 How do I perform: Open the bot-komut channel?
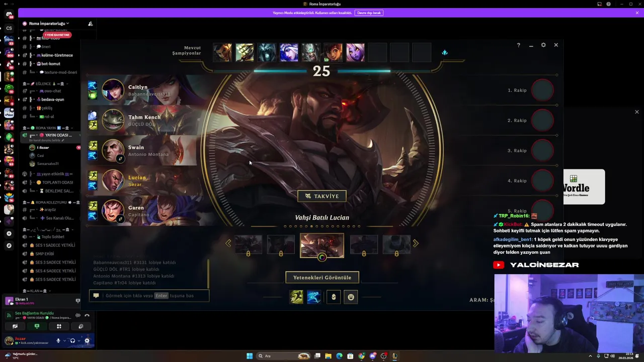coord(49,64)
